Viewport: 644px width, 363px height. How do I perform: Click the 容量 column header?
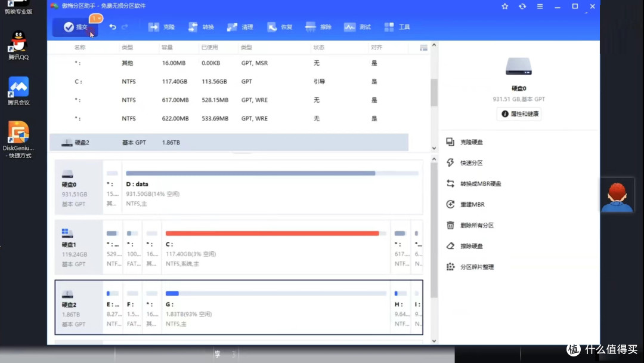point(167,47)
